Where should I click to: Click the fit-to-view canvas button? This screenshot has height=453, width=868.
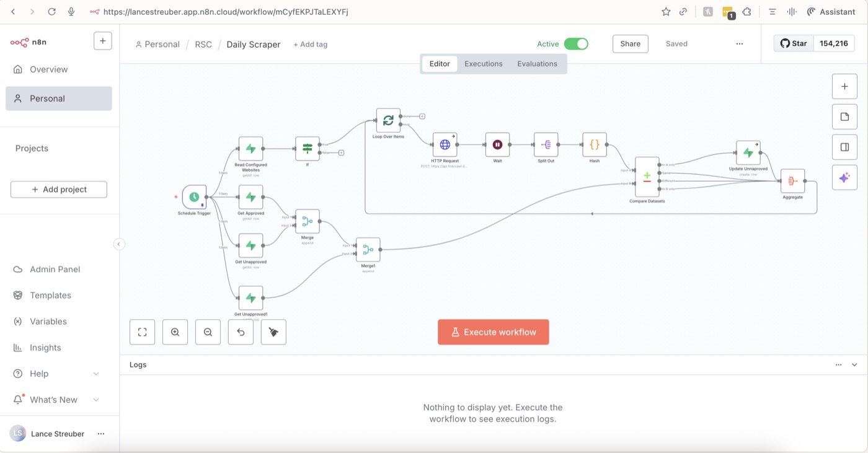(x=142, y=332)
